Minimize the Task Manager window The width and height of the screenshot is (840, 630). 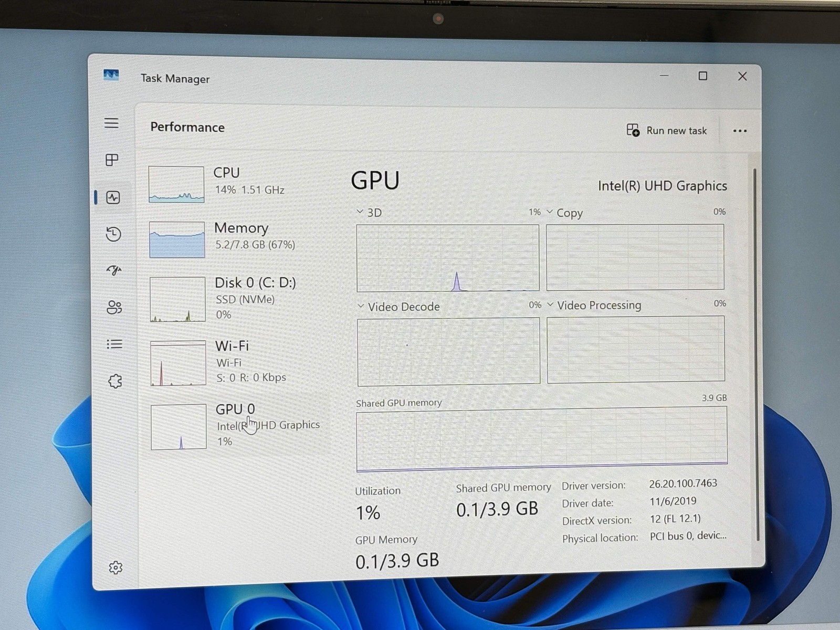664,76
